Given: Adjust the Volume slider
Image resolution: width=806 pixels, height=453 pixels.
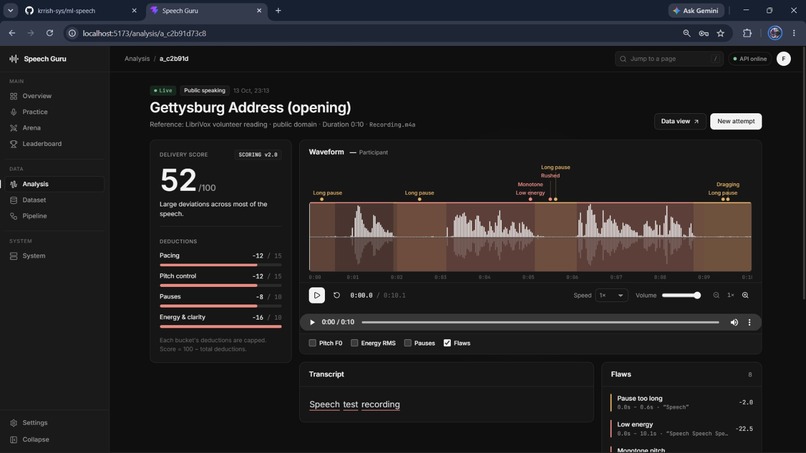Looking at the screenshot, I should point(681,295).
